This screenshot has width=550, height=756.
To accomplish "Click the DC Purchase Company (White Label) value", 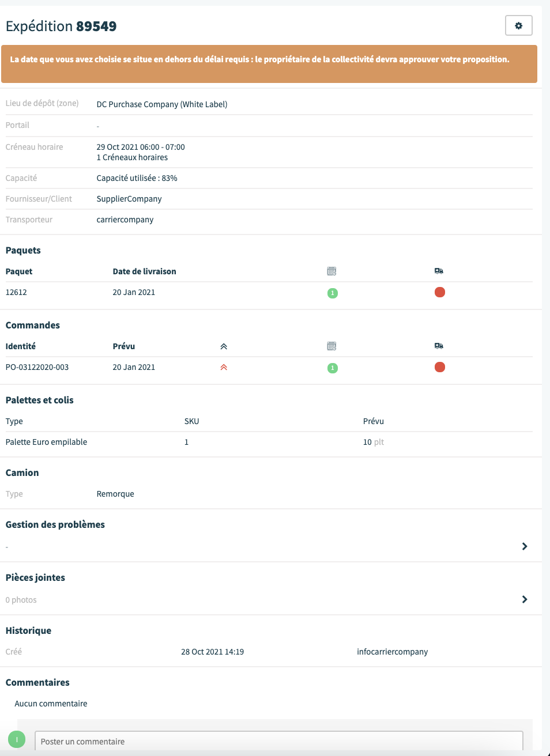I will (162, 104).
